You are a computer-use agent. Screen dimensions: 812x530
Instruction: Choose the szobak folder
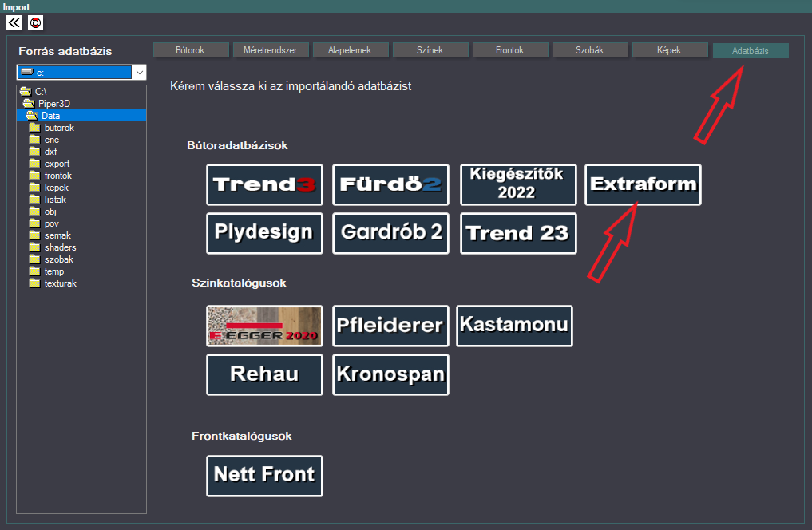pos(51,259)
